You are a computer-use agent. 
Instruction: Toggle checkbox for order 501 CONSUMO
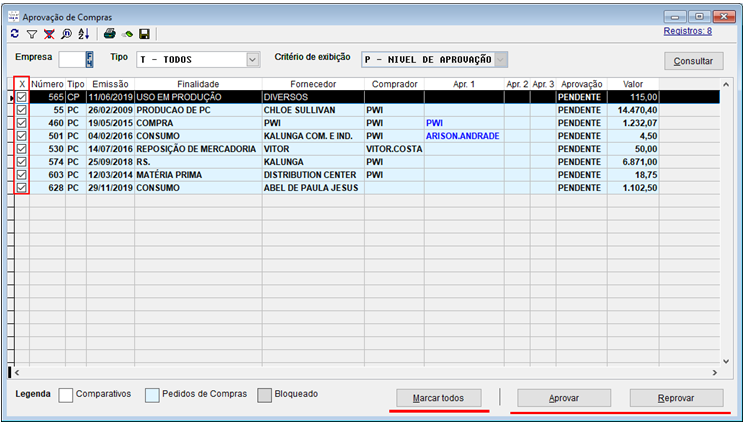tap(22, 136)
